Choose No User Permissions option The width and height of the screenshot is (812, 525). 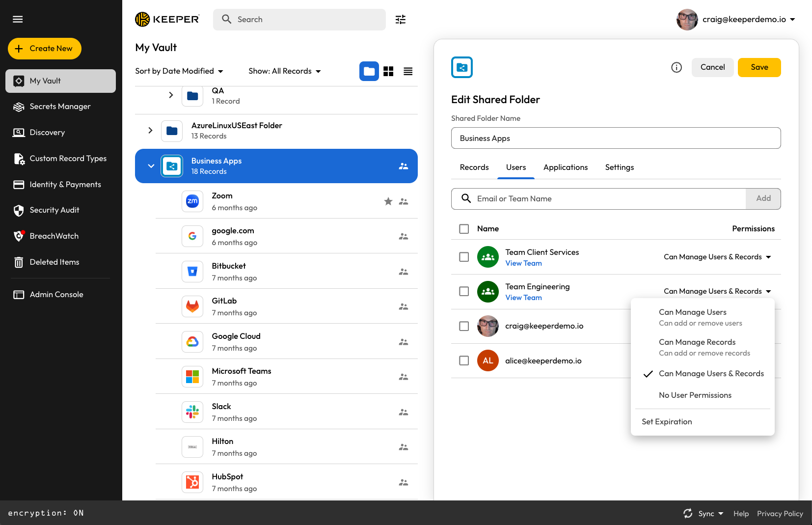pyautogui.click(x=695, y=395)
